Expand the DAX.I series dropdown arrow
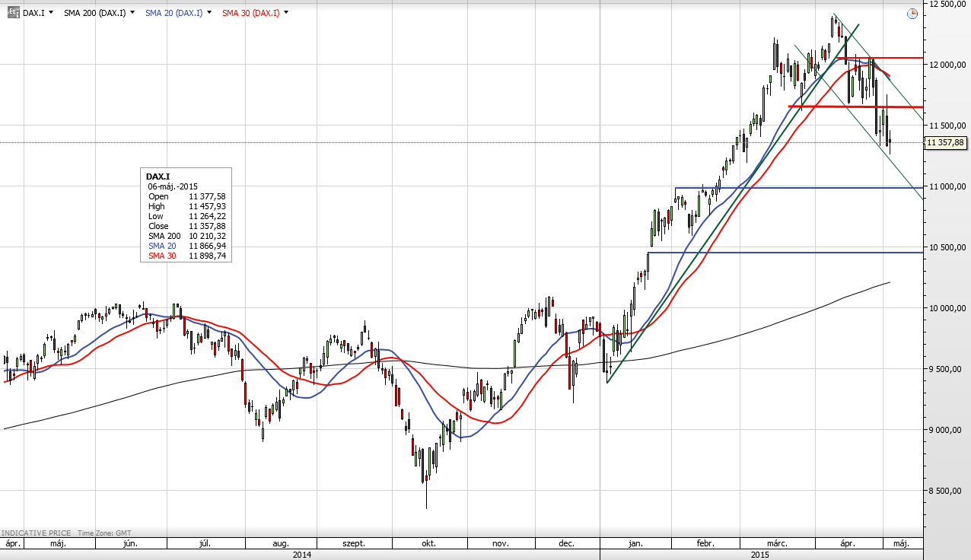This screenshot has height=560, width=971. pos(51,13)
